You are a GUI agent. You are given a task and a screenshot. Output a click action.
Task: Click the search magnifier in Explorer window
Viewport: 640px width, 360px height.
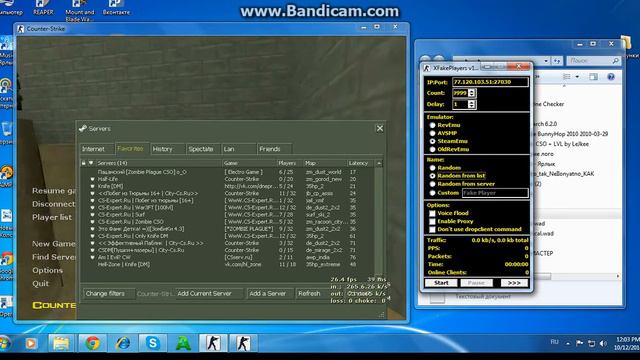click(x=616, y=61)
